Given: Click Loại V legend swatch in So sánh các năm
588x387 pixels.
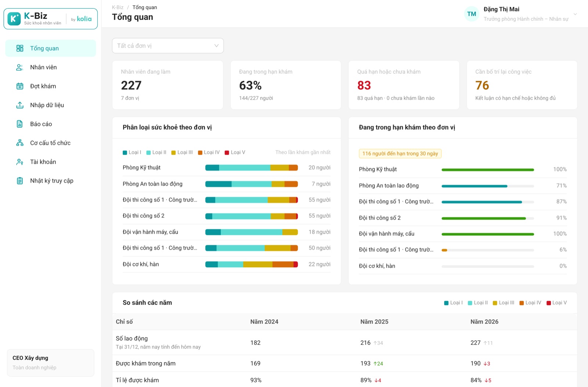Looking at the screenshot, I should 549,303.
